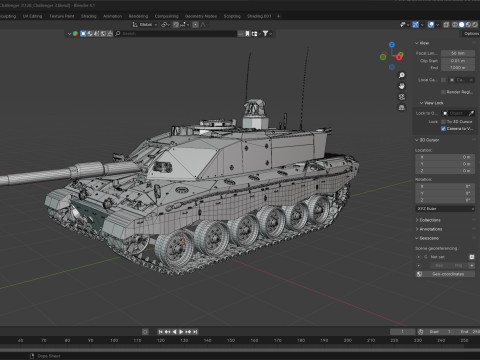Click the zoom view magnifier icon
This screenshot has width=480, height=360.
402,75
